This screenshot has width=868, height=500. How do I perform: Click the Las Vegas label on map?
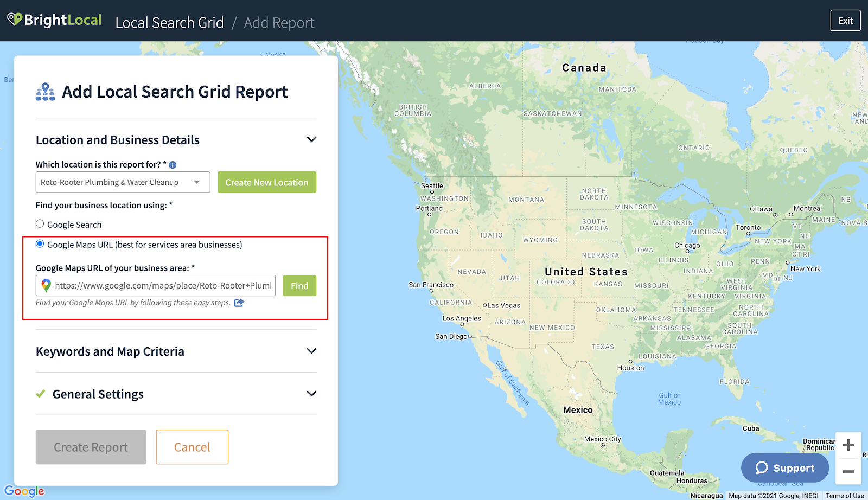(x=503, y=305)
